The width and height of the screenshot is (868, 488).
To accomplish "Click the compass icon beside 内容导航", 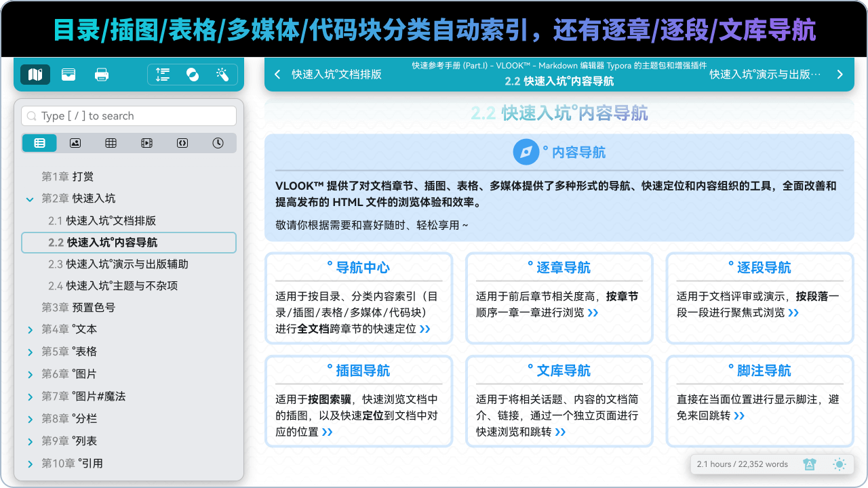I will [526, 152].
